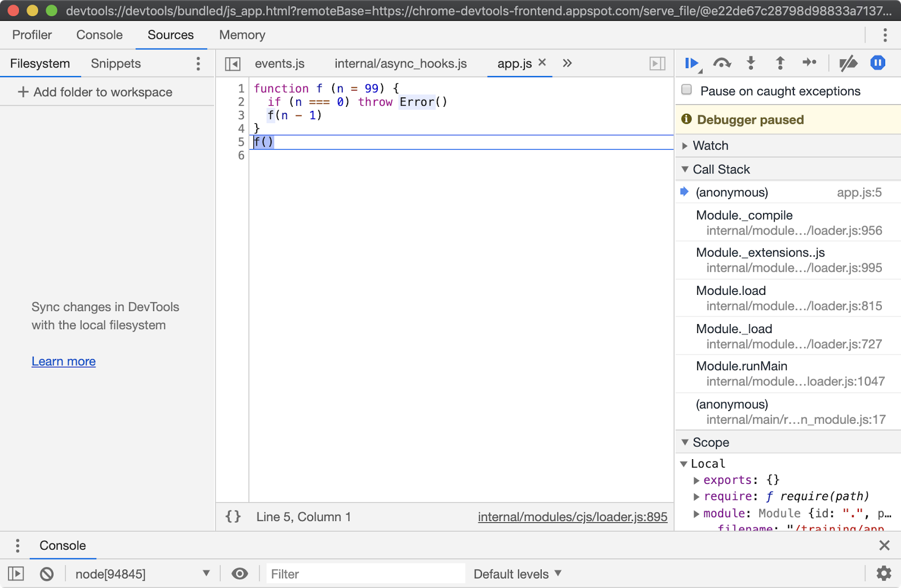Open the events.js file tab

click(x=280, y=64)
